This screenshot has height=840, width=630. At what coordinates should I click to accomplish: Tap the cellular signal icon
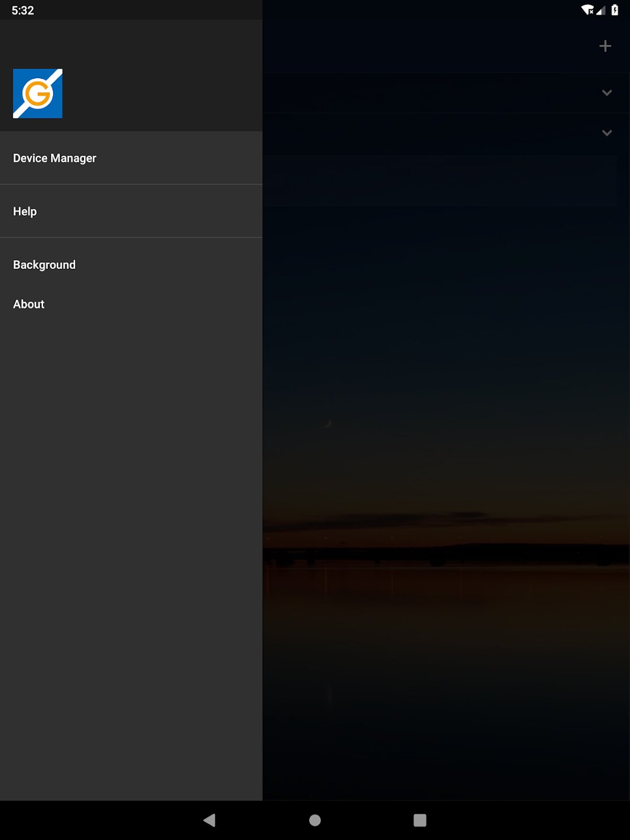point(600,10)
